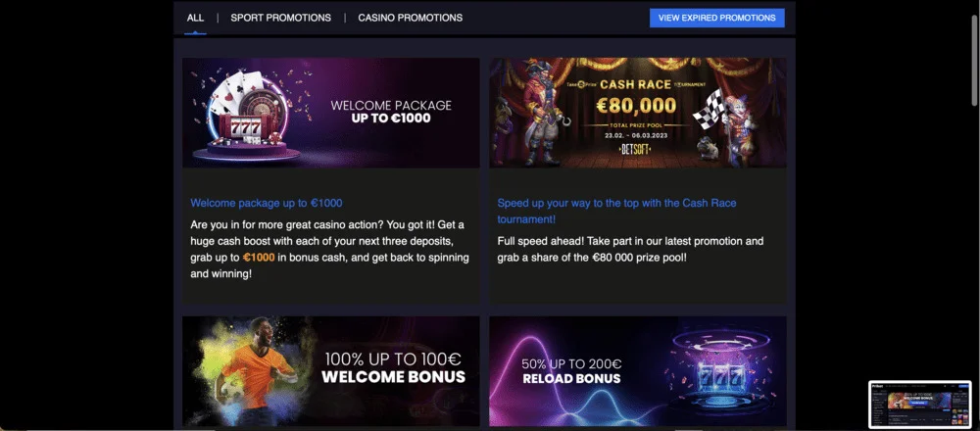Click the highlighted €1000 text in the description

pyautogui.click(x=259, y=258)
